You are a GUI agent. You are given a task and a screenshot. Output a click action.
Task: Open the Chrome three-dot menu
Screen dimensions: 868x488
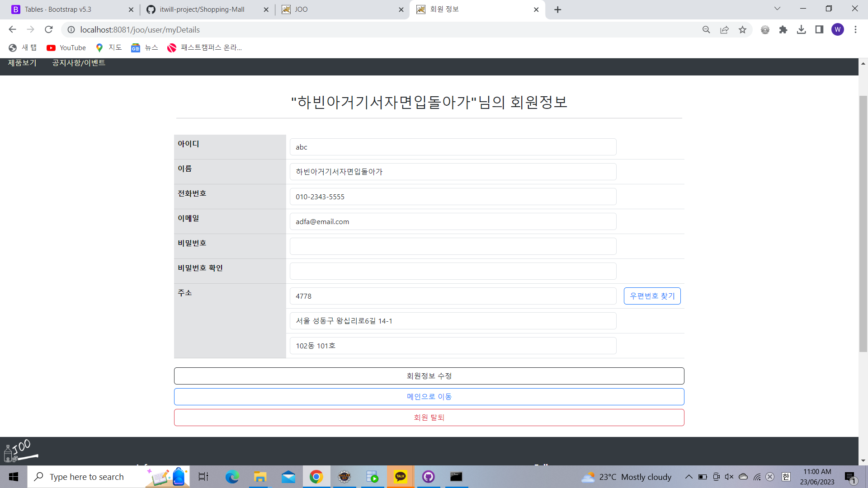click(x=855, y=29)
